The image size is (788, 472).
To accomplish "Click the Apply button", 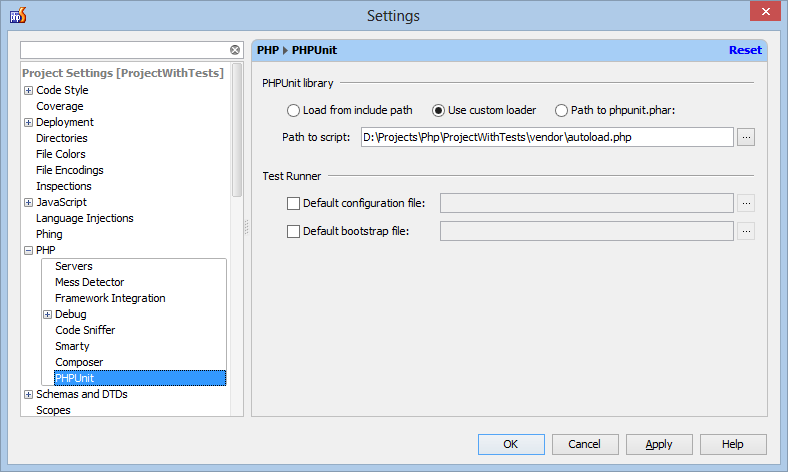I will (659, 444).
